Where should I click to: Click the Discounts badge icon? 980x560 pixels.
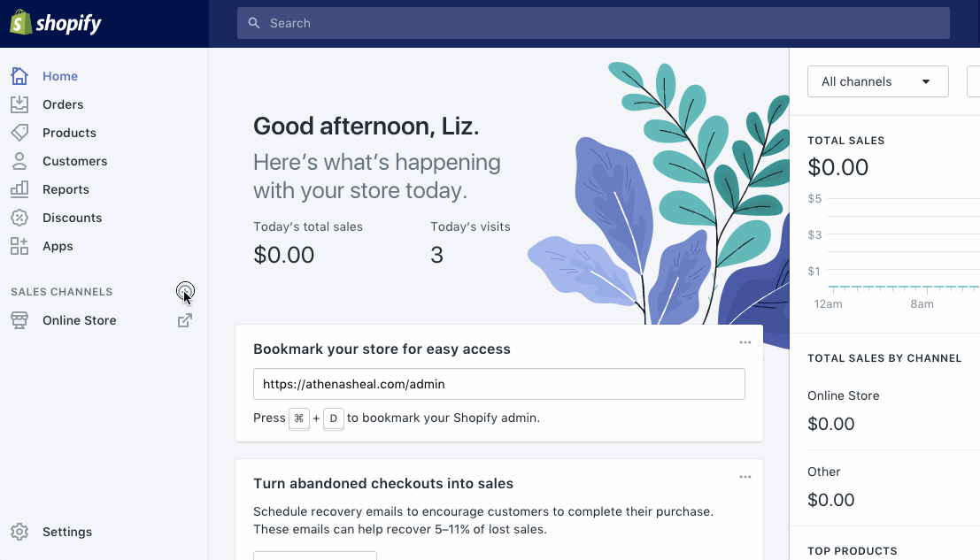[x=19, y=218]
